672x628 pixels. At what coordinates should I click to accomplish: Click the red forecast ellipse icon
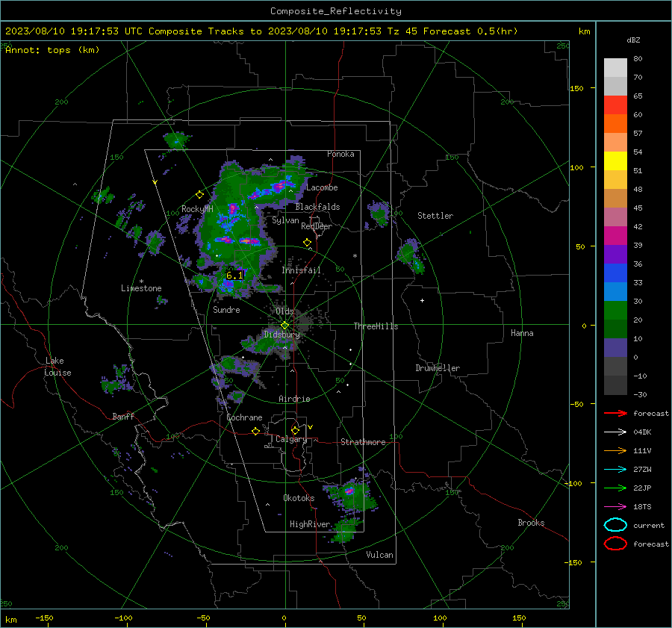click(615, 544)
